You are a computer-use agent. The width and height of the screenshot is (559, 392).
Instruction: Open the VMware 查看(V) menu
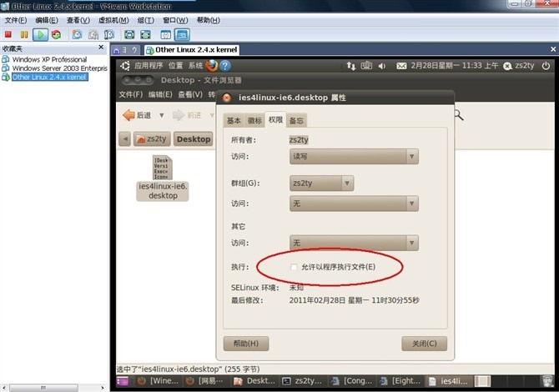click(x=78, y=20)
